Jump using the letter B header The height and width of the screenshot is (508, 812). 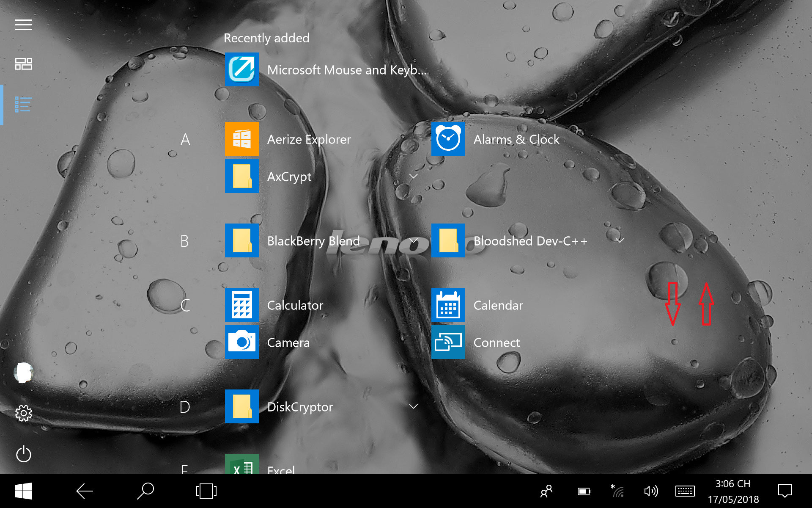[184, 241]
